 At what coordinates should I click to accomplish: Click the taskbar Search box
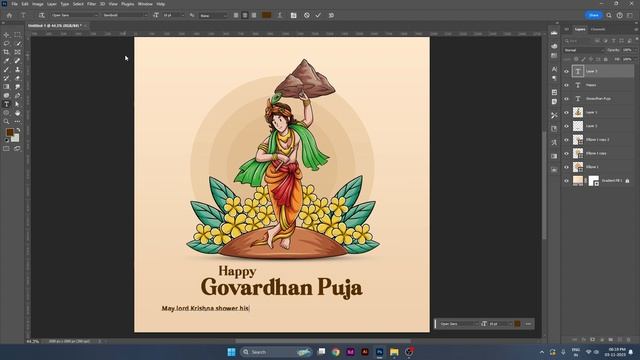276,352
